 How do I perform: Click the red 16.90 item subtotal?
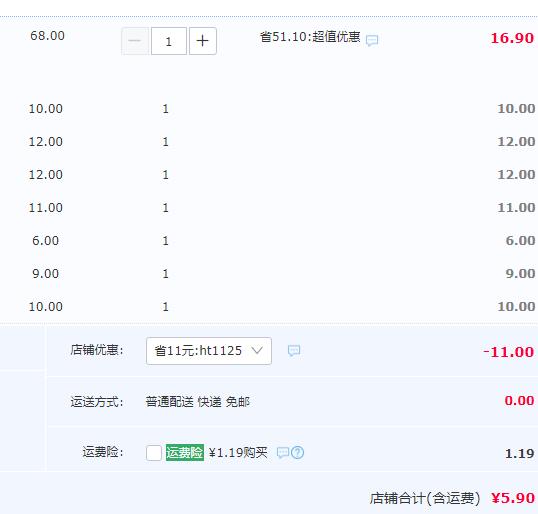(512, 38)
